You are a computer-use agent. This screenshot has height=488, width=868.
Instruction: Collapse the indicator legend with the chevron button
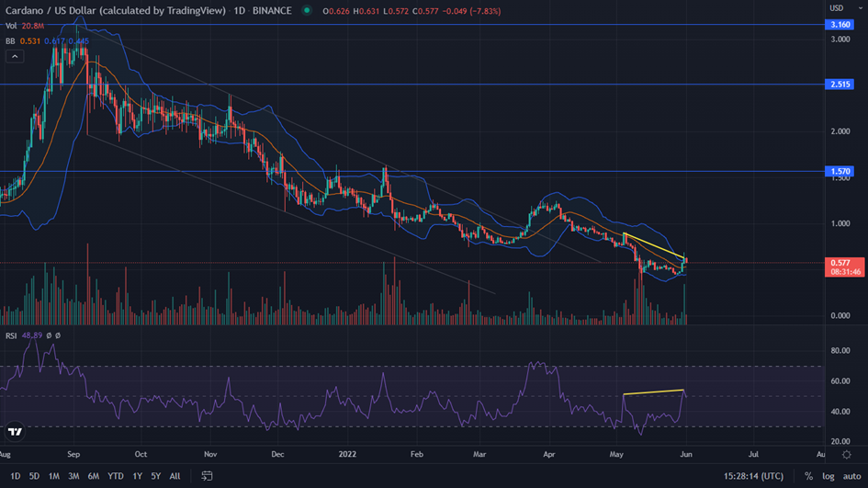click(x=15, y=56)
